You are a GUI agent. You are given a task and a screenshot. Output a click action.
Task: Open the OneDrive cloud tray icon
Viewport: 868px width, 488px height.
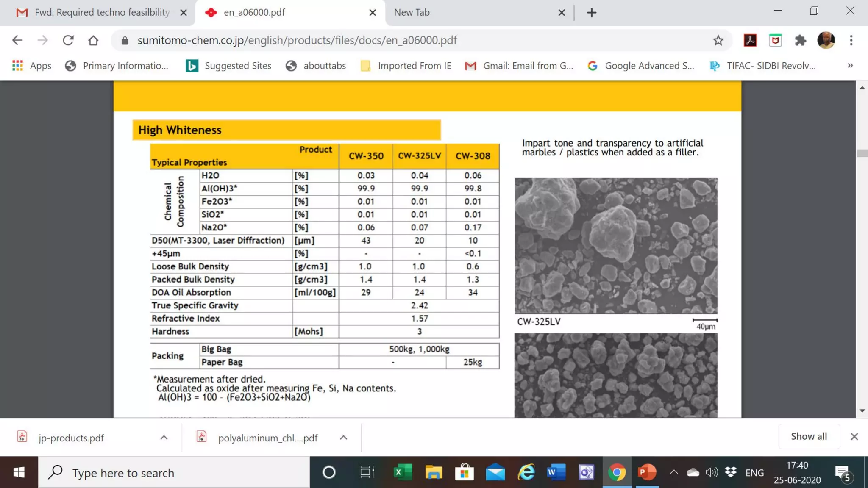click(693, 472)
